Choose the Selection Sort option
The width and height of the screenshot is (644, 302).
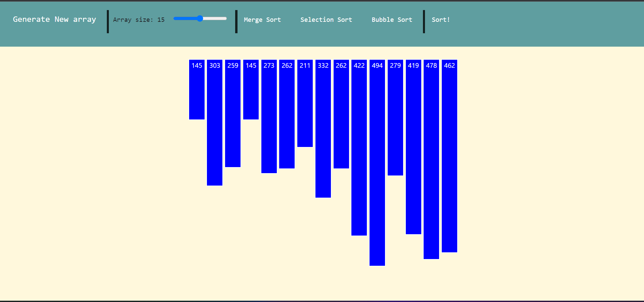coord(326,20)
